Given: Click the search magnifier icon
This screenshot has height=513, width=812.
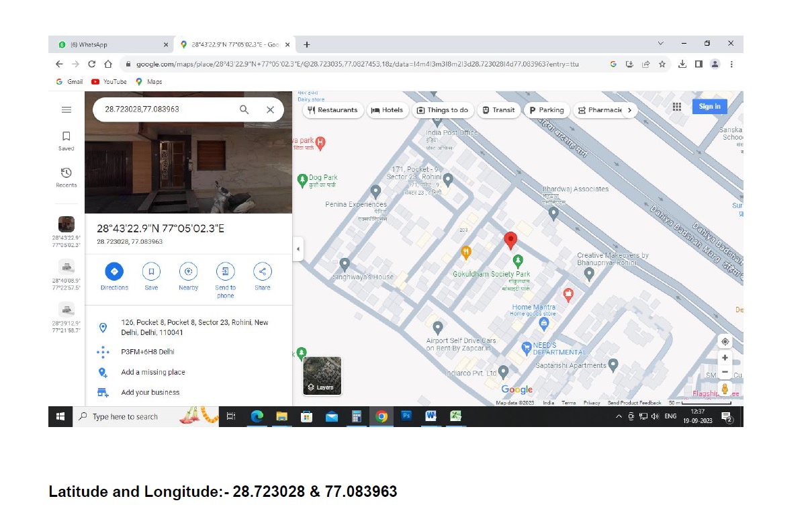Looking at the screenshot, I should point(244,109).
